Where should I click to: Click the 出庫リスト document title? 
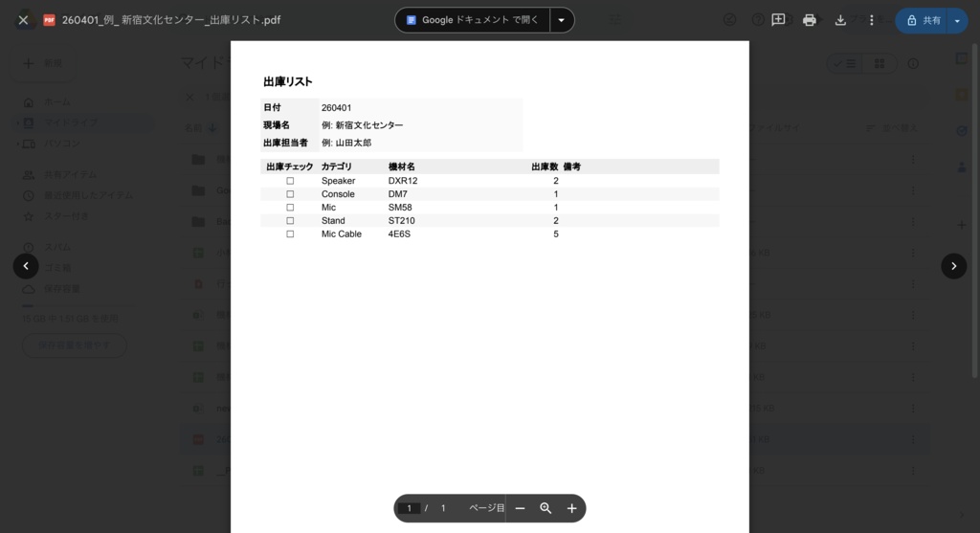pos(287,81)
